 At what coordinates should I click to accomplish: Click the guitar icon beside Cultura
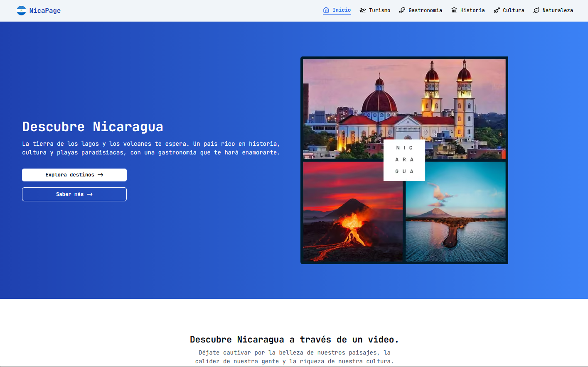click(x=497, y=10)
